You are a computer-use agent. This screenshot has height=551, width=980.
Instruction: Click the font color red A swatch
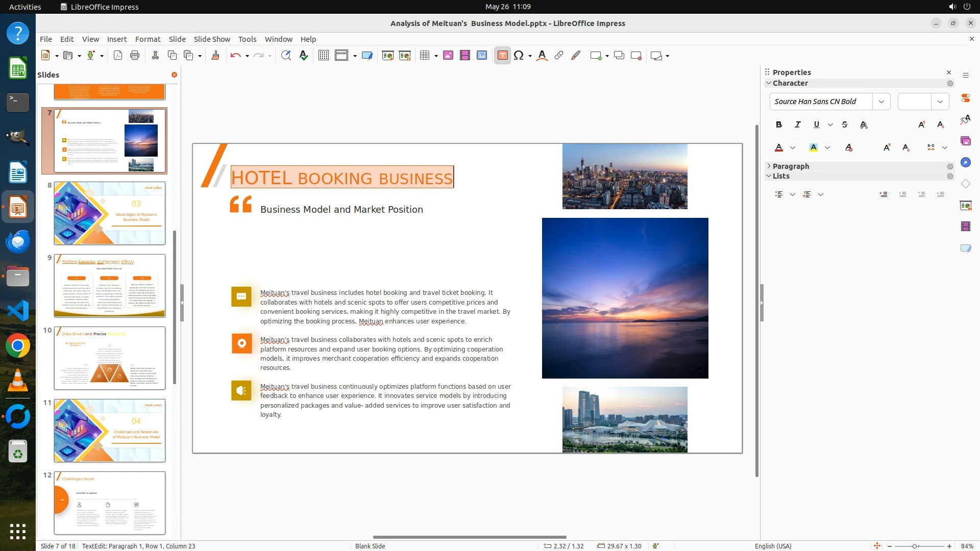point(779,148)
